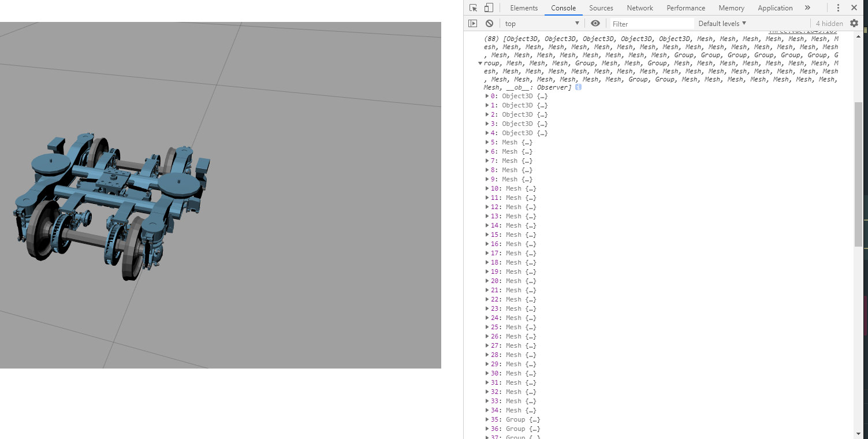
Task: Clear the console messages
Action: click(489, 23)
